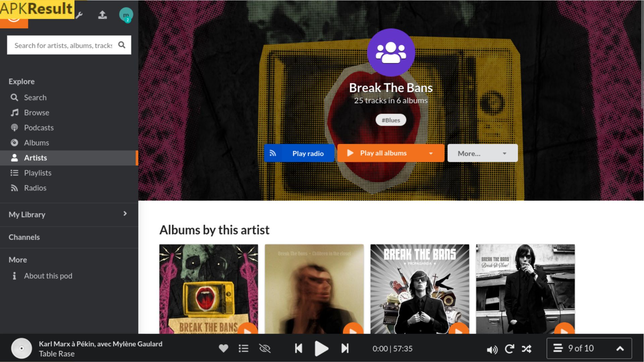Expand My Library section
This screenshot has width=644, height=362.
pyautogui.click(x=125, y=214)
